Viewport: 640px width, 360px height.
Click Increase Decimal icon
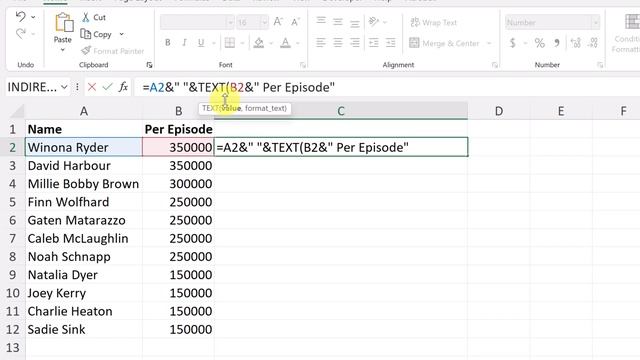[x=576, y=42]
